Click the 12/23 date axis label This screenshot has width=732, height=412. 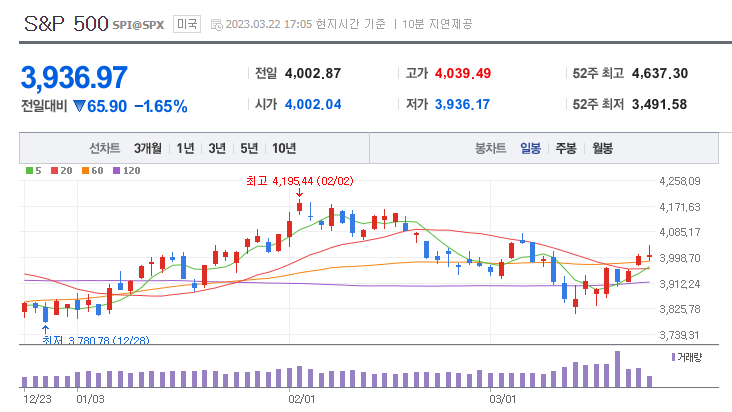pos(37,399)
